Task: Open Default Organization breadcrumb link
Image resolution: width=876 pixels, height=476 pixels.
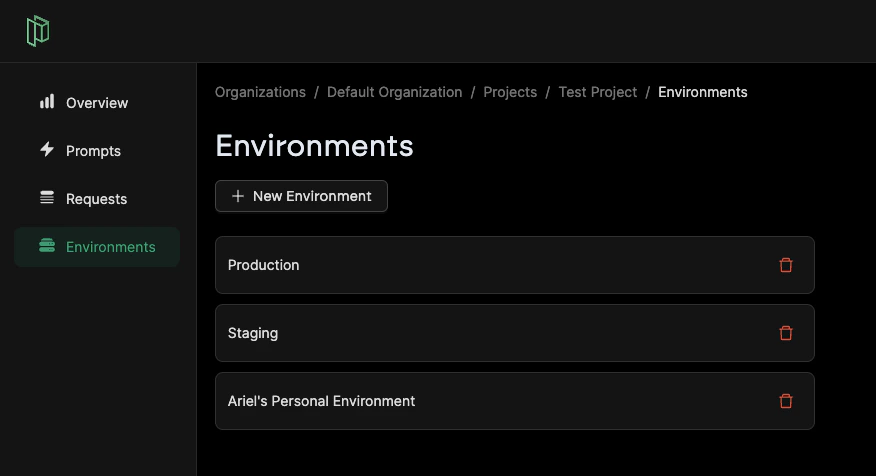Action: click(x=394, y=92)
